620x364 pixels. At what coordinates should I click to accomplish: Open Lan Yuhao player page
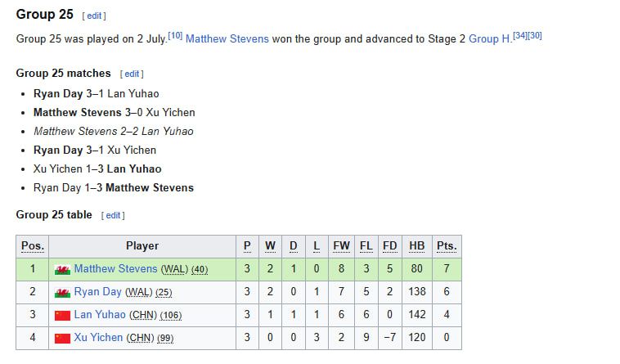(x=100, y=315)
